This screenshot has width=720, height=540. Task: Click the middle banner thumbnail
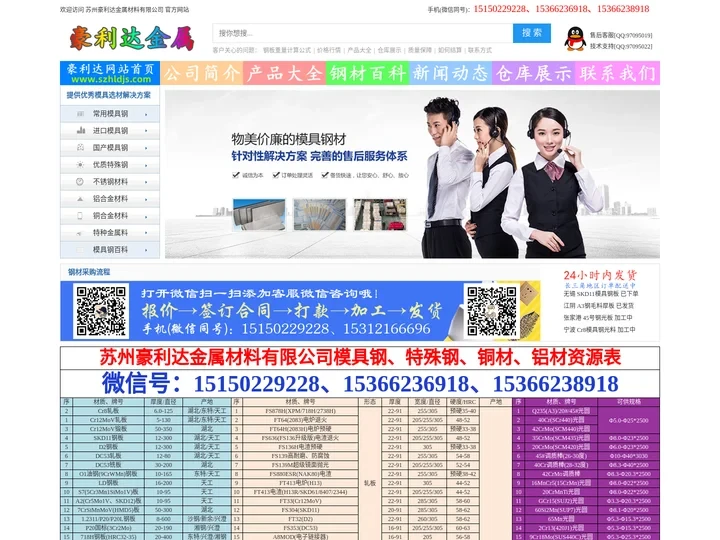click(320, 214)
